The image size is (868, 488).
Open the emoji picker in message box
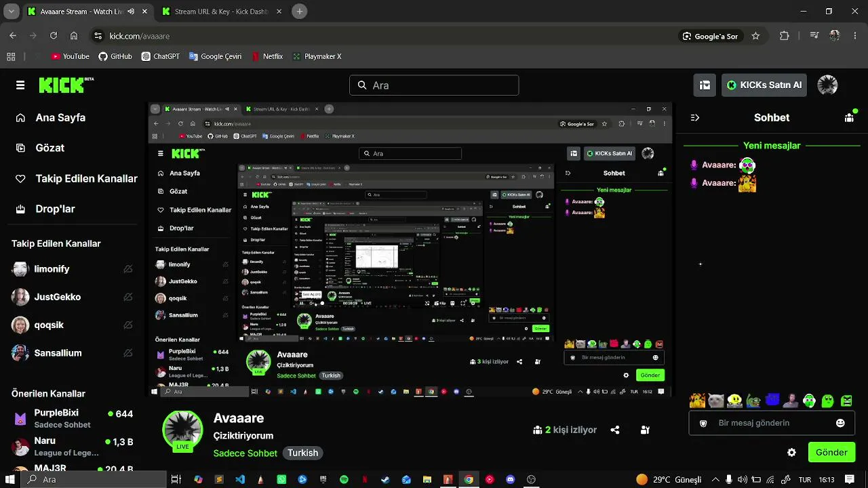840,423
